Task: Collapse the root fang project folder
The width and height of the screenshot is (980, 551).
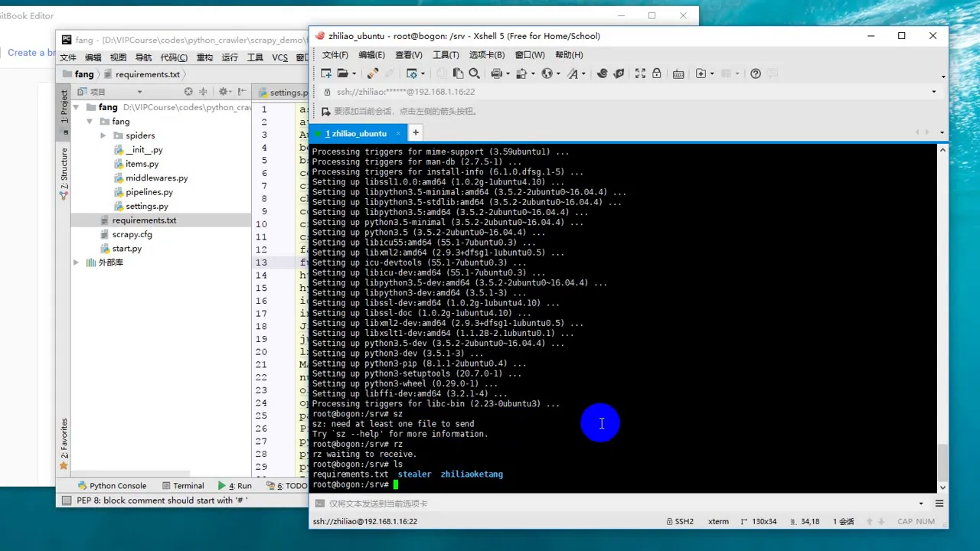Action: (77, 108)
